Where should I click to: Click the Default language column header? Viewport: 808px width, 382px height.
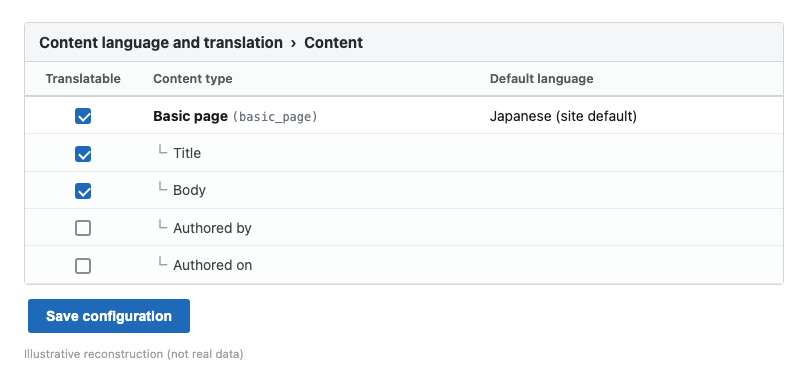(x=542, y=79)
